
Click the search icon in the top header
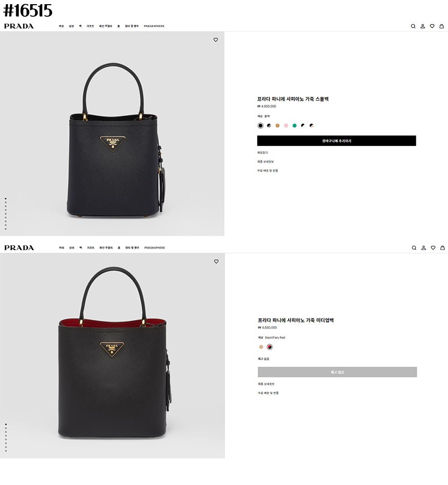(x=413, y=26)
